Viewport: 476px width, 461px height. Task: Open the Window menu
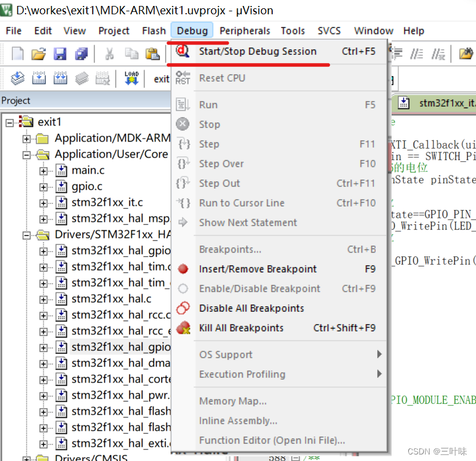point(373,31)
